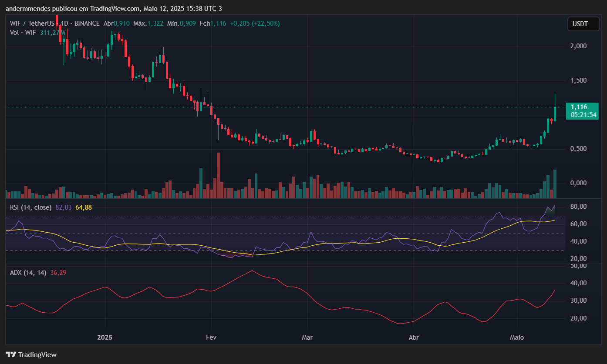Click the 2,000 price scale label
Image resolution: width=607 pixels, height=364 pixels.
coord(580,46)
